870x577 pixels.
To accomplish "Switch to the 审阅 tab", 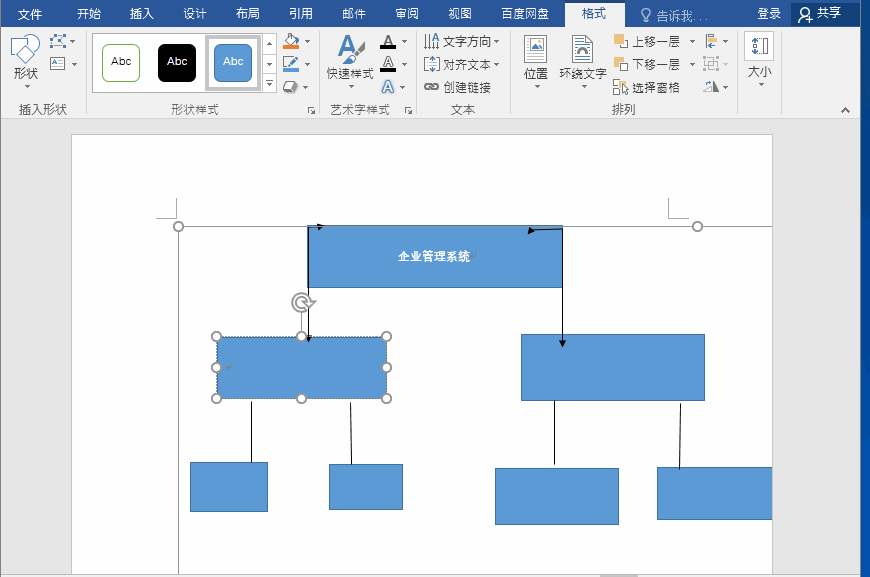I will (x=407, y=14).
